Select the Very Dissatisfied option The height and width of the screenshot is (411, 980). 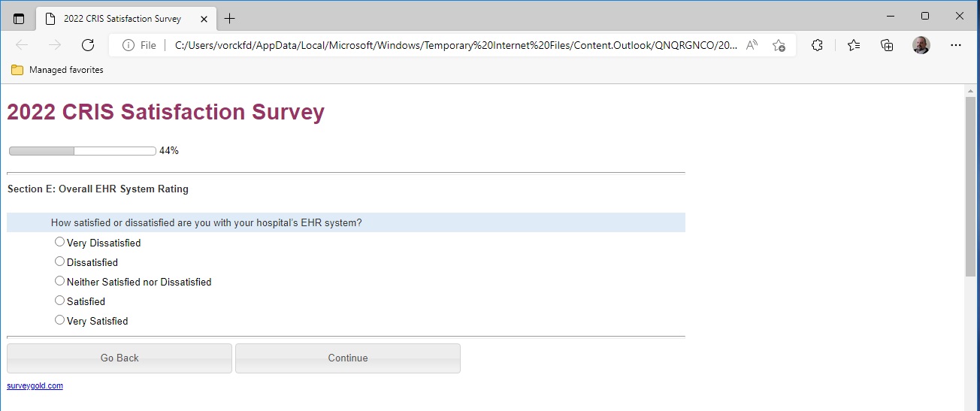[60, 242]
